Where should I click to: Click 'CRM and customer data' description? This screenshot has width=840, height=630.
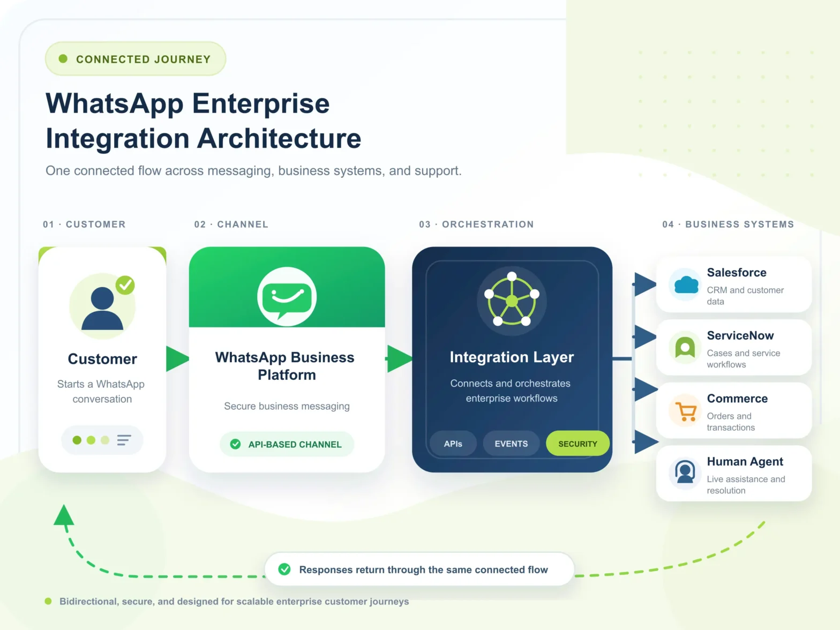745,296
